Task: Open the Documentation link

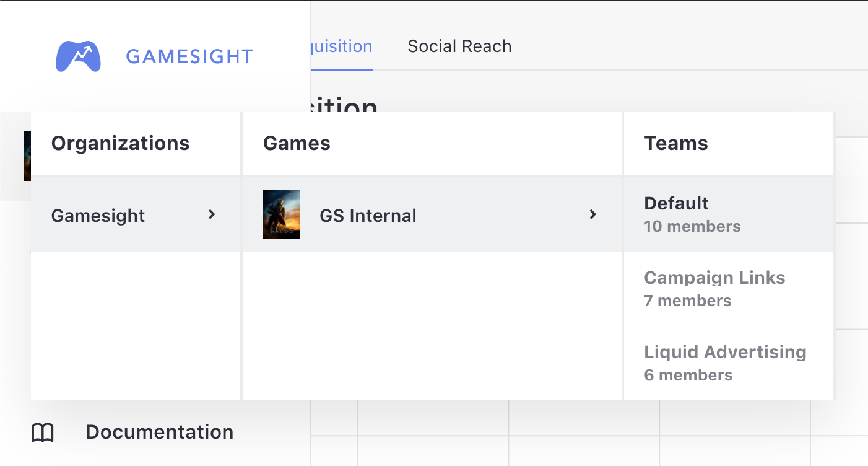Action: tap(159, 432)
